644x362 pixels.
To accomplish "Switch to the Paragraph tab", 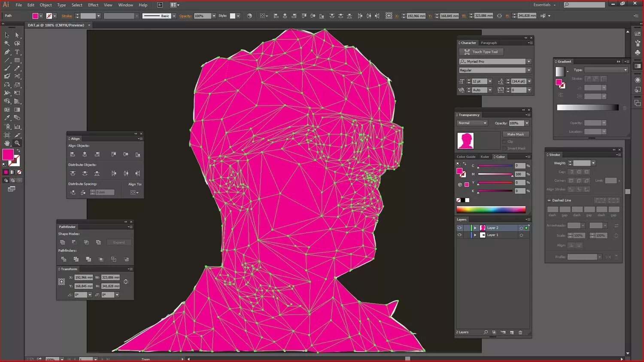I will pyautogui.click(x=489, y=42).
